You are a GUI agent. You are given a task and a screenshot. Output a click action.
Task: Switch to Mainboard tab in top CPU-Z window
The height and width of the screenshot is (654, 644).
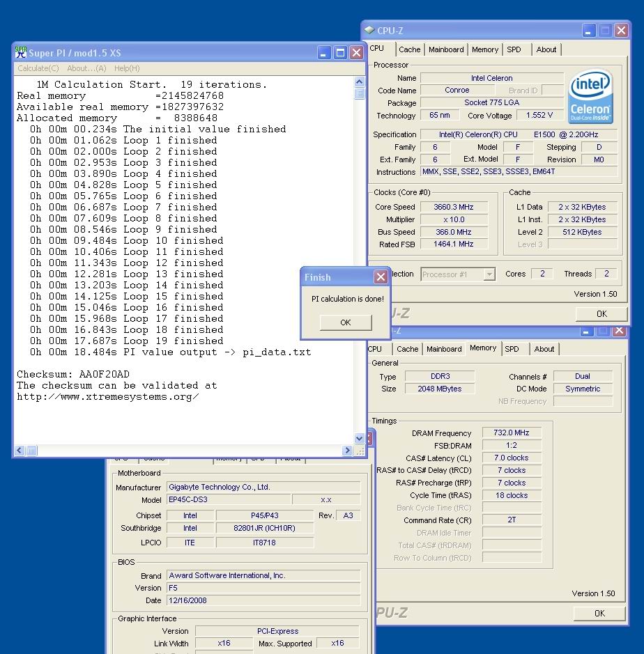coord(446,49)
